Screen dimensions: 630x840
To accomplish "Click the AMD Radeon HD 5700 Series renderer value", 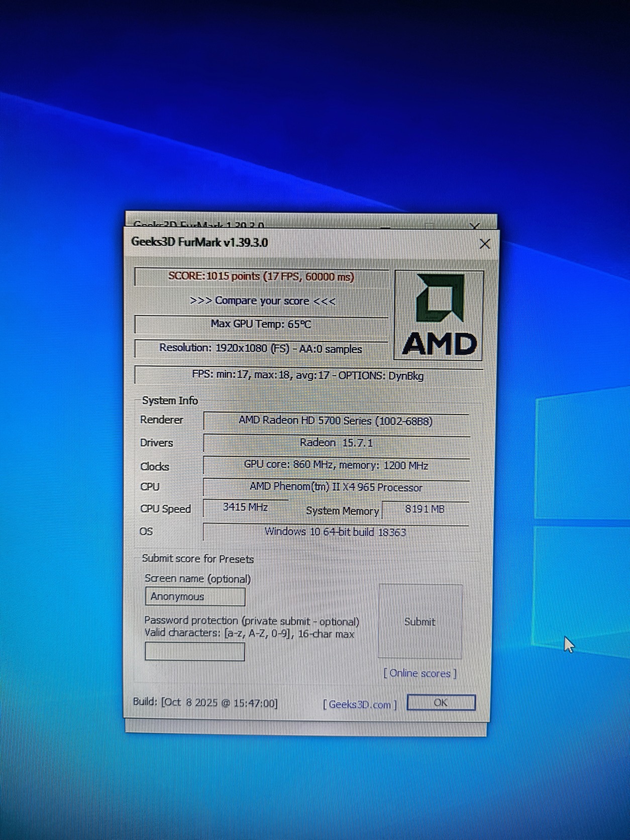I will 336,421.
